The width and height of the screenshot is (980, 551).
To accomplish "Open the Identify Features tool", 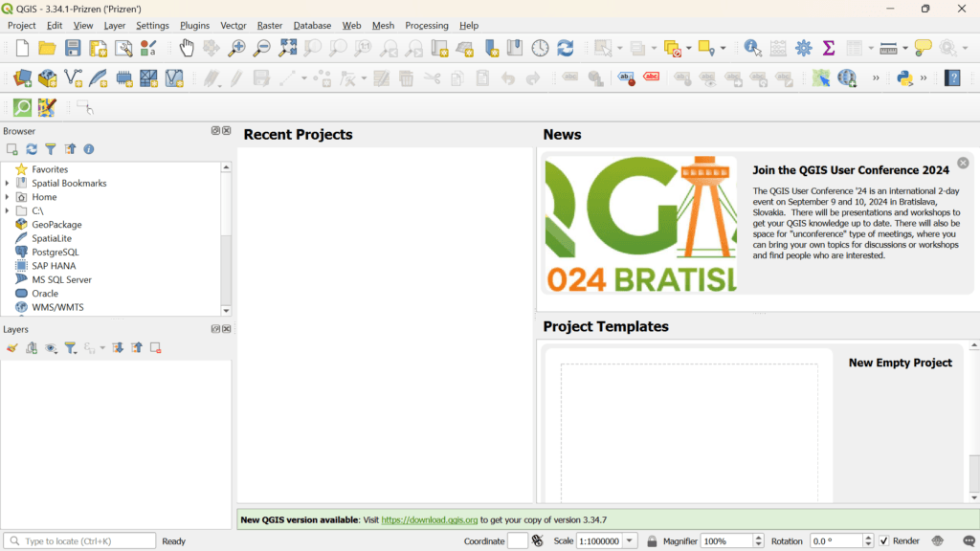I will click(752, 45).
